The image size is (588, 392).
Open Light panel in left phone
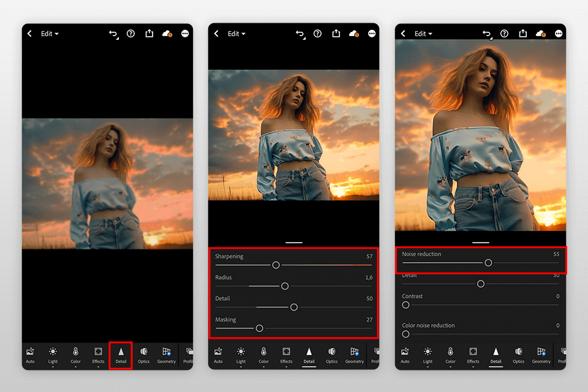tap(53, 355)
